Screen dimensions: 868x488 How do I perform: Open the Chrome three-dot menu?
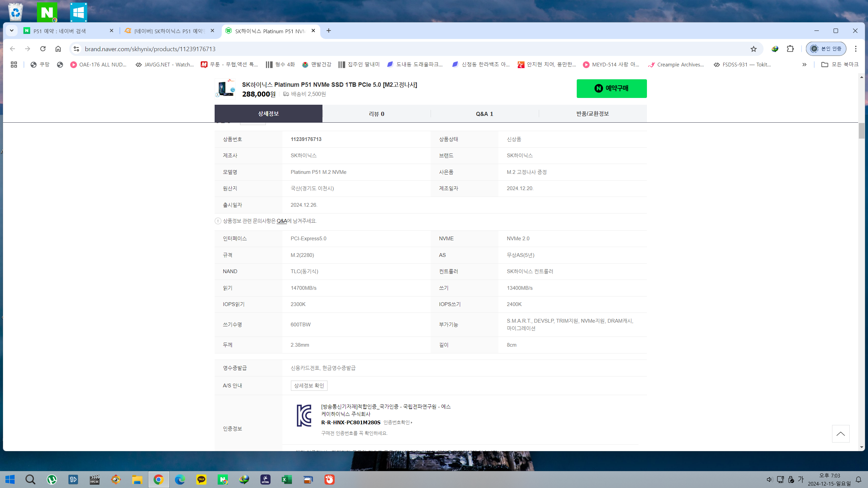[x=856, y=49]
